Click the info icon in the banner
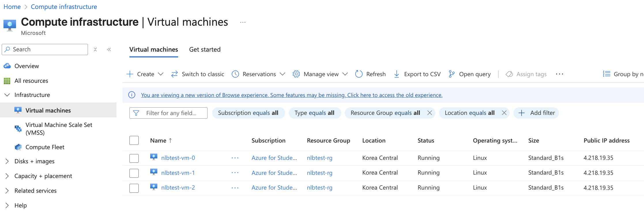The height and width of the screenshot is (217, 644). click(x=132, y=95)
